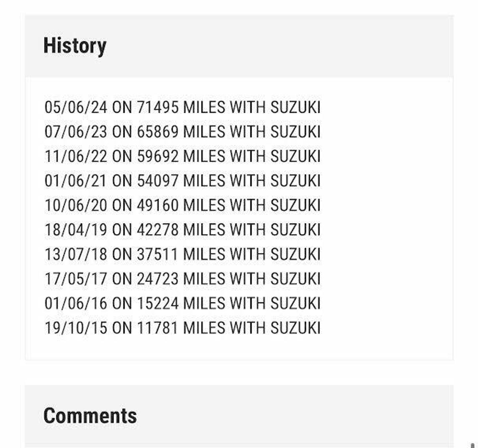
Task: Select the 13/07/18 service record at 37511 miles
Action: 183,254
